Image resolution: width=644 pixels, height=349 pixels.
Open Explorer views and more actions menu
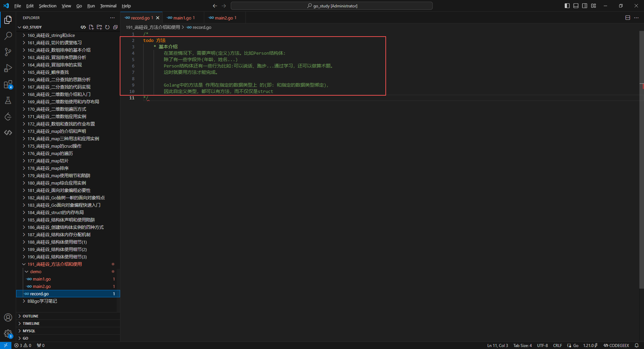click(112, 18)
